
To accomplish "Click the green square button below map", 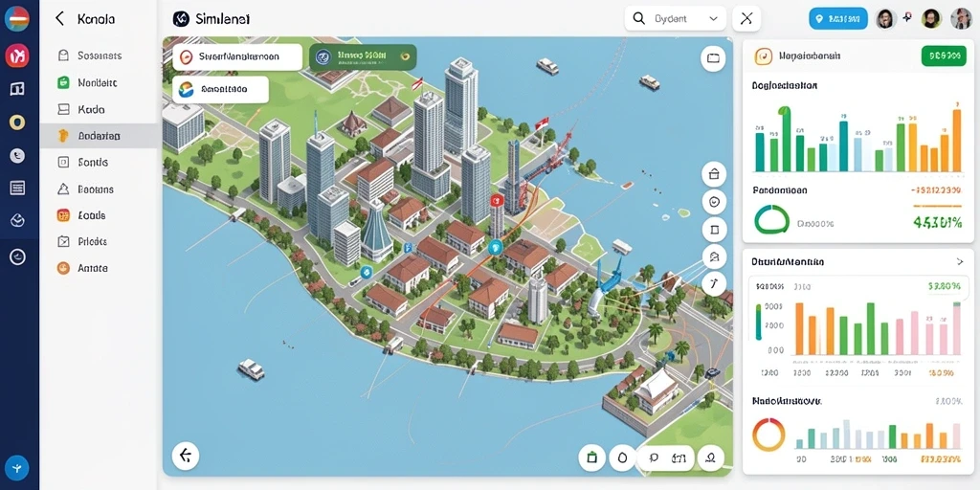I will 591,457.
